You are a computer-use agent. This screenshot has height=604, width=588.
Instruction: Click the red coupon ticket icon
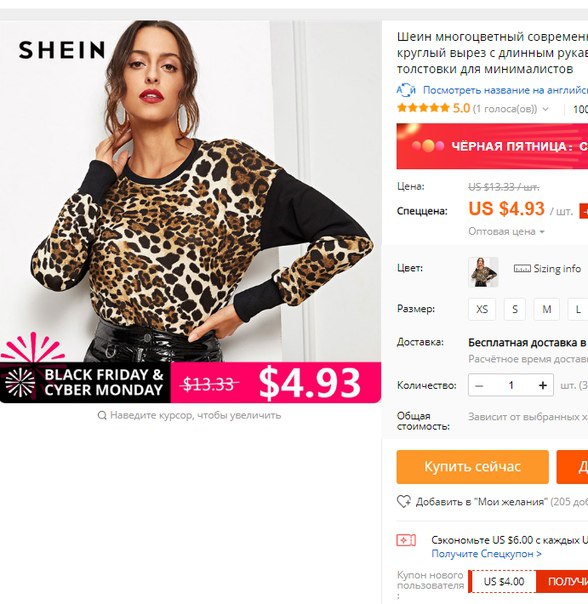pos(406,540)
